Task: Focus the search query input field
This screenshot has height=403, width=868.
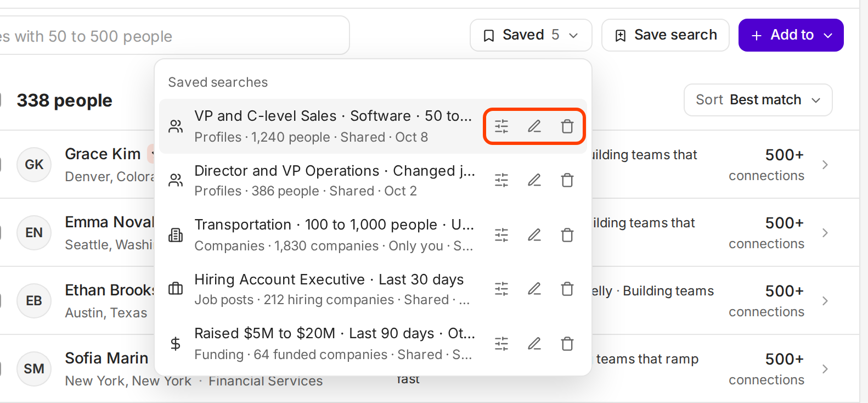Action: coord(174,36)
